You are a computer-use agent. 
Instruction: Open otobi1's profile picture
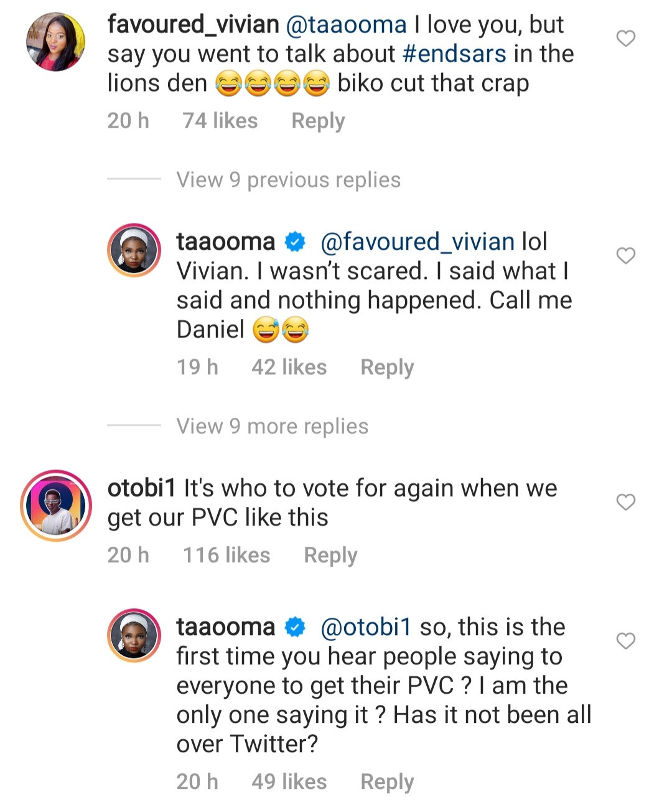56,506
